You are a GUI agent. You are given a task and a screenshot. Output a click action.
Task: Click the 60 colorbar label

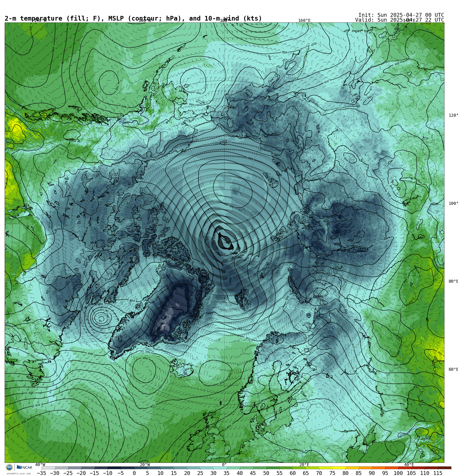pos(293,473)
